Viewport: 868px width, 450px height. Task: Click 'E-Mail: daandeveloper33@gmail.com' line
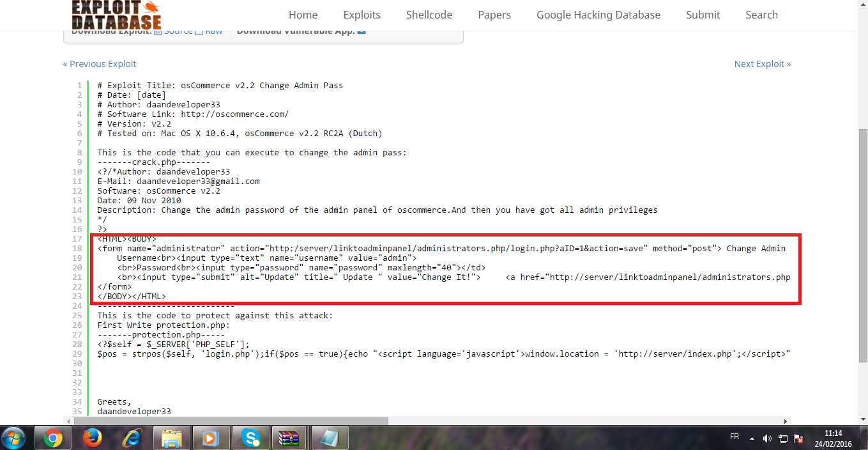click(x=178, y=181)
